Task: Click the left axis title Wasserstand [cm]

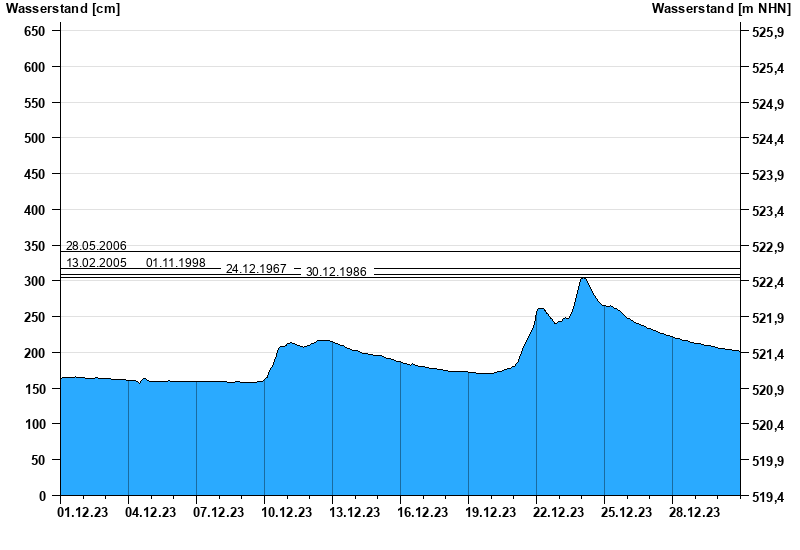Action: coord(63,8)
